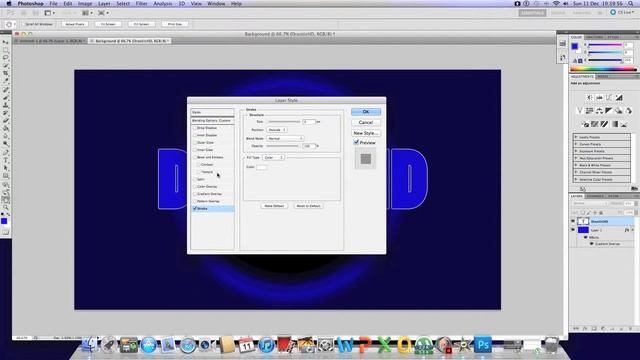This screenshot has height=360, width=640.
Task: Click Cancel in the Layer Style dialog
Action: click(x=366, y=122)
